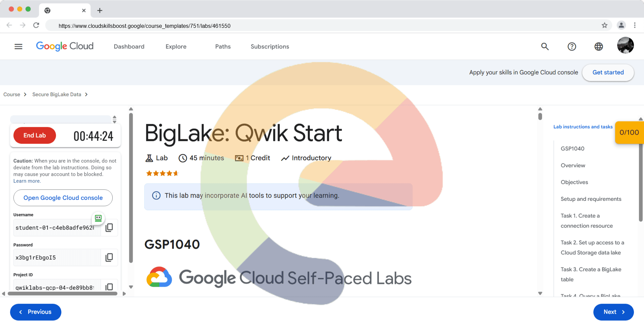Open a new browser tab
The image size is (644, 327).
(100, 10)
